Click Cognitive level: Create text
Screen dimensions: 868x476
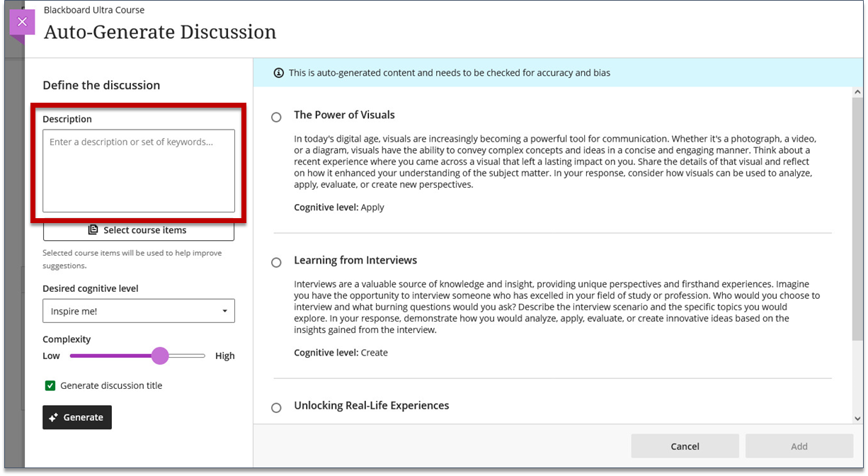(341, 353)
